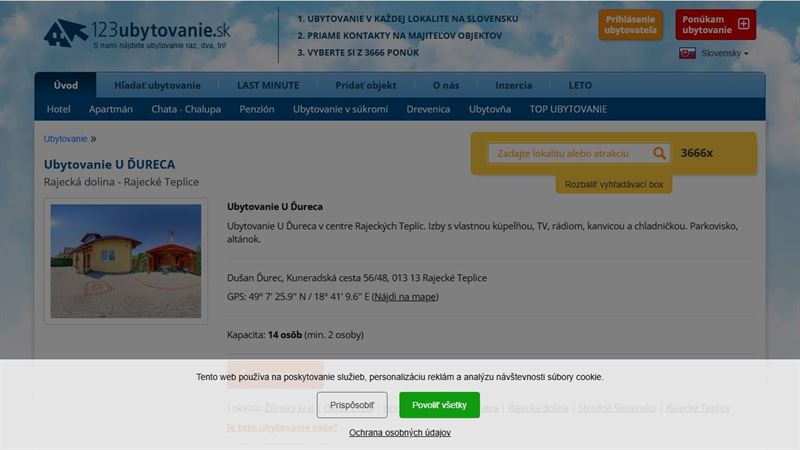Focus the locality search input field
Screen dimensions: 800x450
tap(569, 153)
